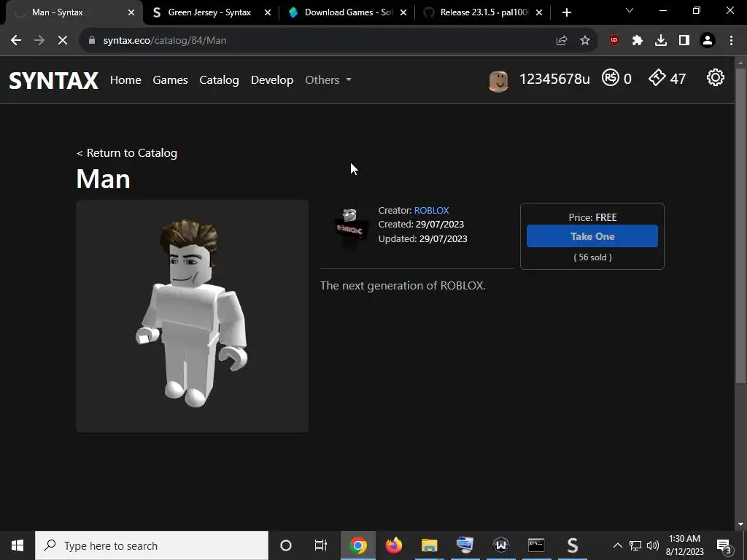Click Return to Catalog link
Viewport: 747px width, 560px height.
point(127,153)
